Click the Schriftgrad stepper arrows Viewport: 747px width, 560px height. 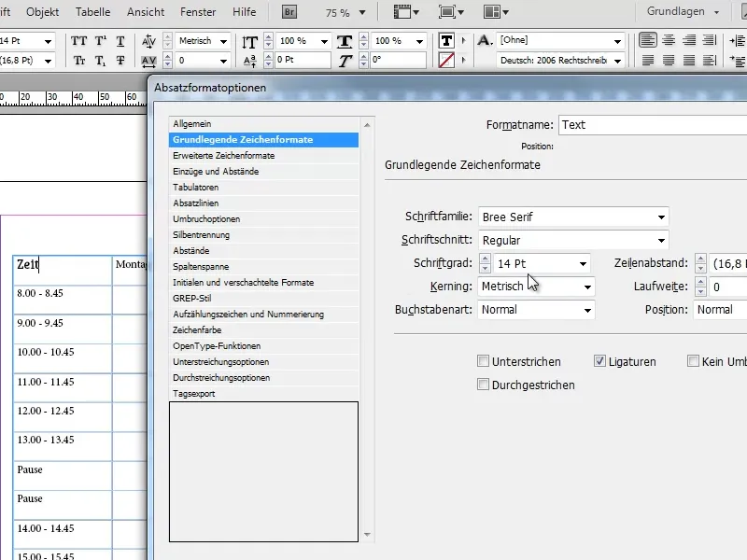[485, 263]
